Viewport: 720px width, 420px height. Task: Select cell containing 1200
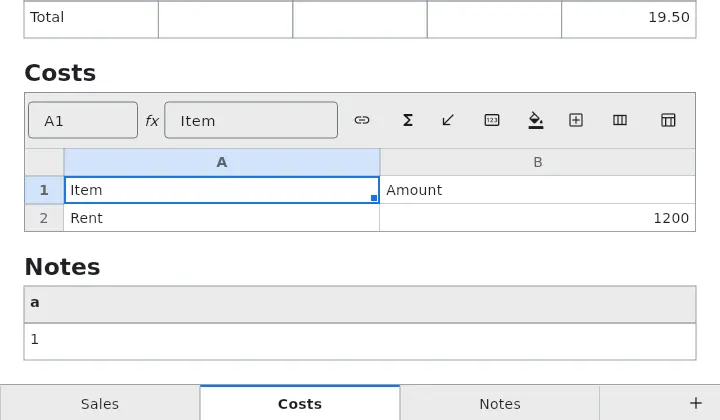point(538,218)
